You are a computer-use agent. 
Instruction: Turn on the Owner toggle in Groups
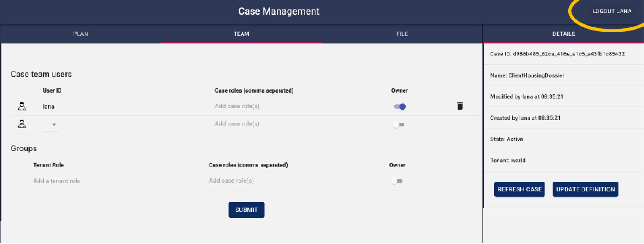pyautogui.click(x=397, y=181)
